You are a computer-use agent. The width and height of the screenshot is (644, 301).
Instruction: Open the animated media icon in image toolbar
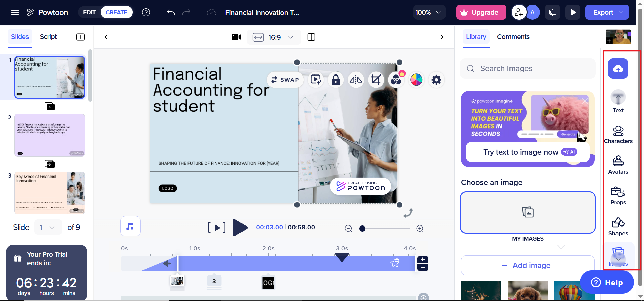tap(316, 80)
